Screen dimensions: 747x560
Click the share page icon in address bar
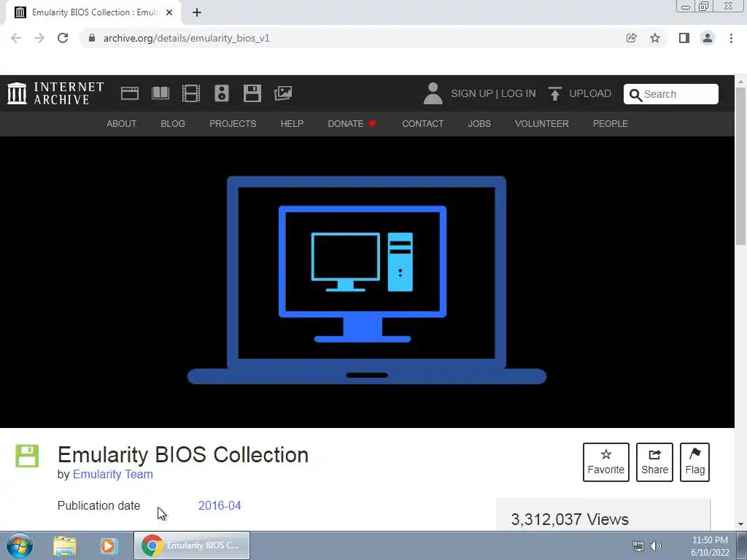[631, 38]
